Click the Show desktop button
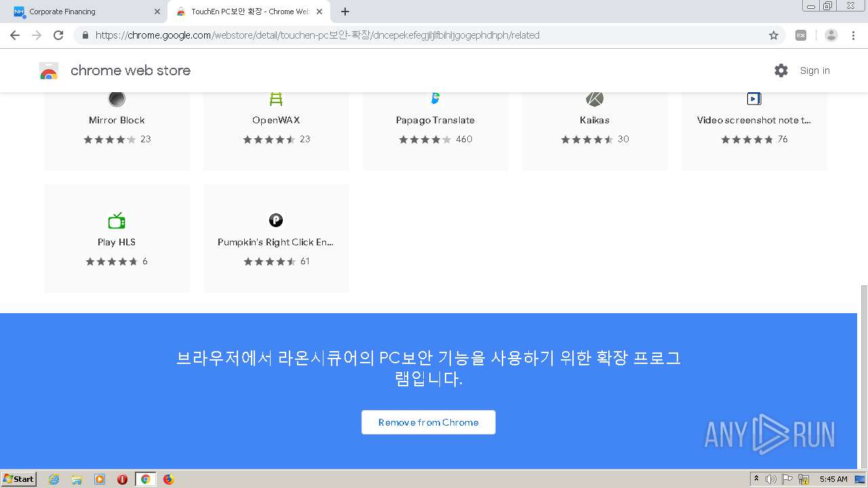 click(x=861, y=479)
